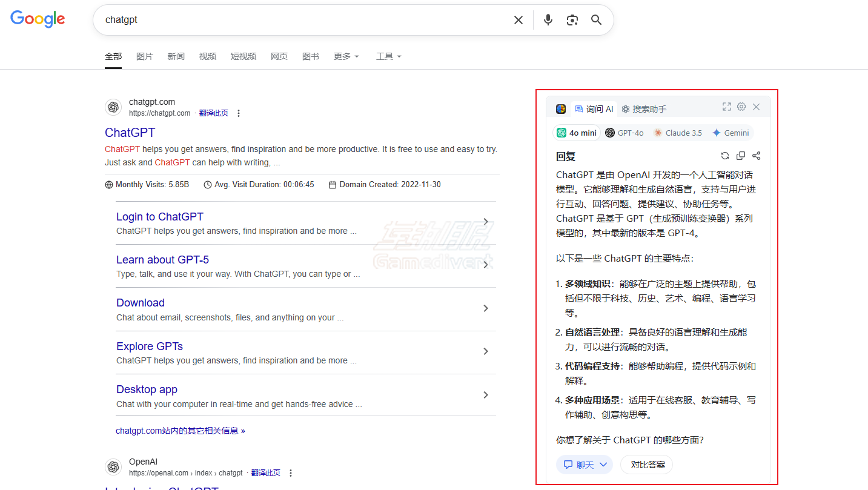This screenshot has width=868, height=490.
Task: Click Domain Created: 2022-11-30 stat
Action: [385, 185]
